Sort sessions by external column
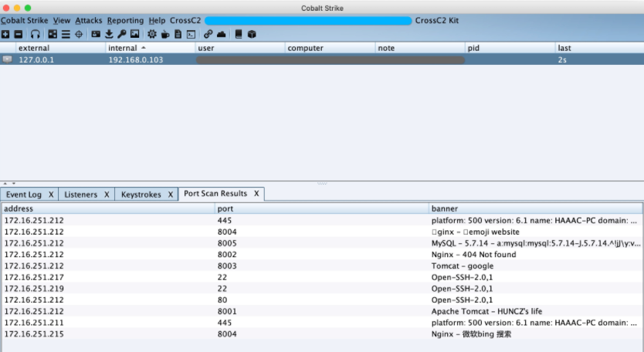Viewport: 644px width, 352px height. pyautogui.click(x=60, y=48)
